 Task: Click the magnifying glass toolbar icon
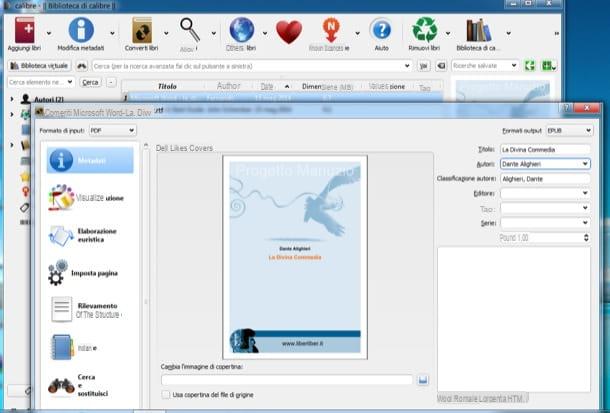189,30
